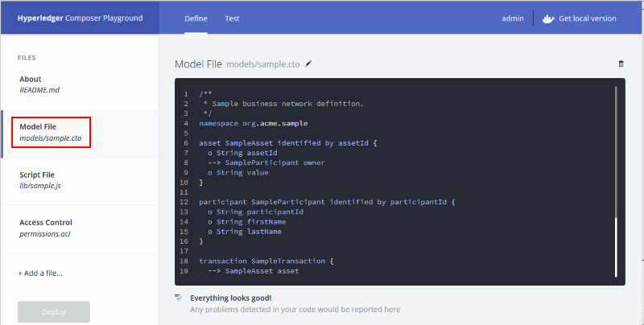Image resolution: width=644 pixels, height=325 pixels.
Task: Click 'Any problems detected in your code' text
Action: [295, 310]
